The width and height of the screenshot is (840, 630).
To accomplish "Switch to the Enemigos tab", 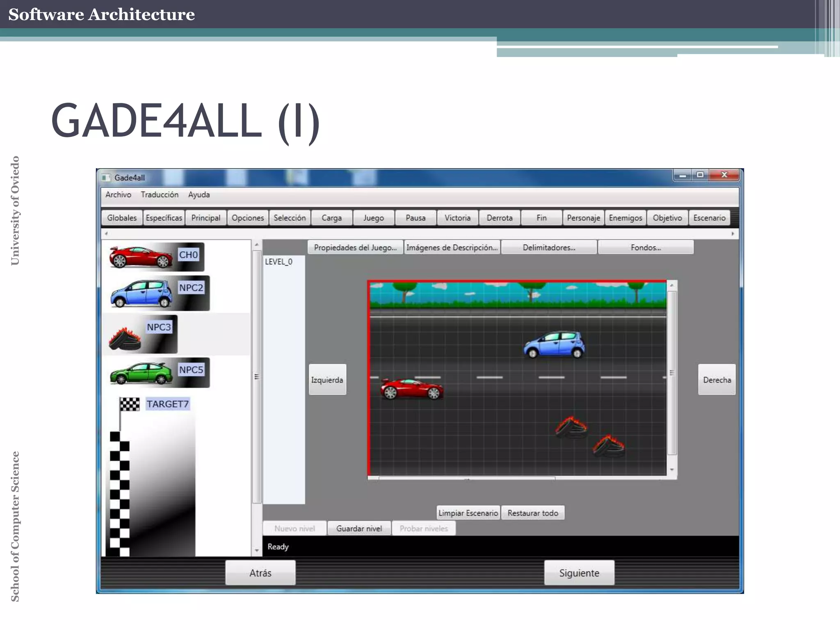I will pos(625,218).
